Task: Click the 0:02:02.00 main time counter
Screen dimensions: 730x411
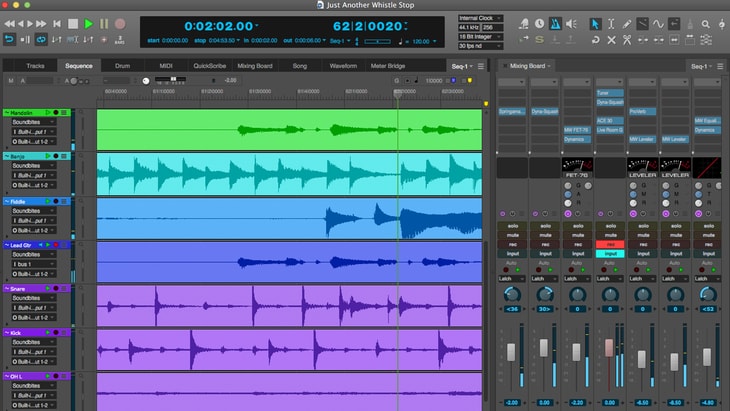Action: point(219,26)
